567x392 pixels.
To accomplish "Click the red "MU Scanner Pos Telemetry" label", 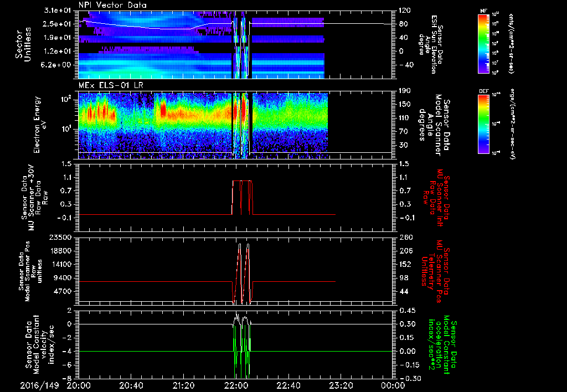I will point(436,271).
